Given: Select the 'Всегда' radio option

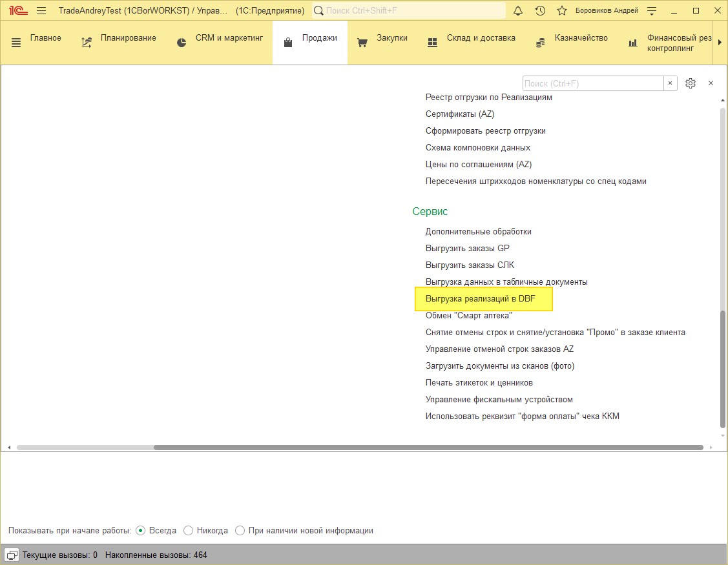Looking at the screenshot, I should point(141,531).
